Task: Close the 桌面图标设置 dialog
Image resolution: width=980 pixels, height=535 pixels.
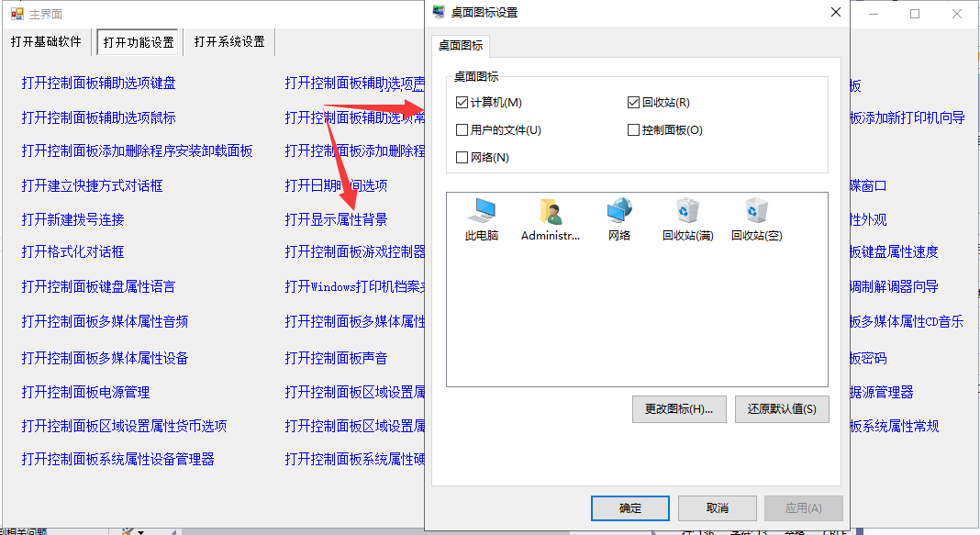Action: click(x=836, y=12)
